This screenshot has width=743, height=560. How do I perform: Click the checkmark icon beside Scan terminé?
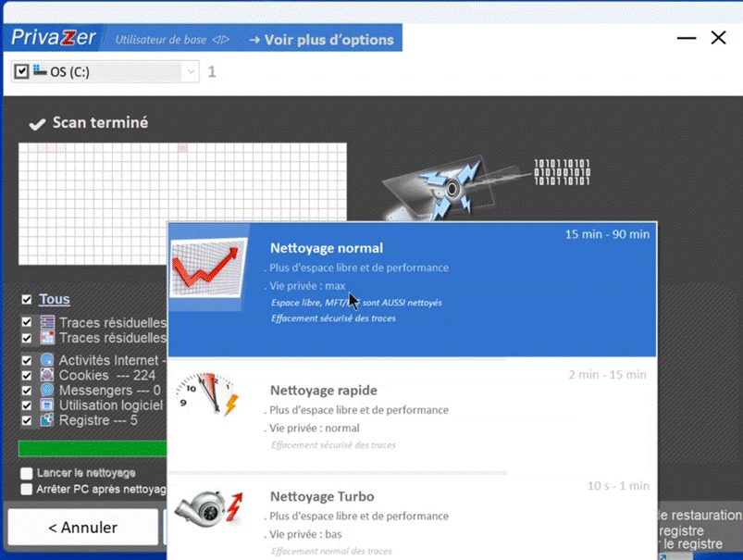pos(37,124)
